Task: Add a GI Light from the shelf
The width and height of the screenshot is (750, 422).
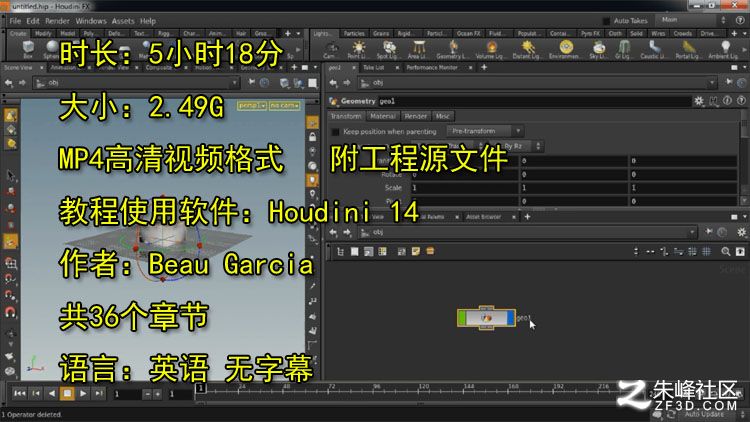Action: click(624, 49)
